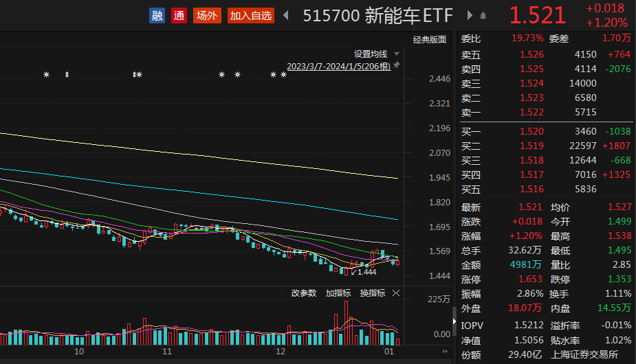Click the dropdown arrow next to 设置均线
The height and width of the screenshot is (364, 636).
pos(397,54)
